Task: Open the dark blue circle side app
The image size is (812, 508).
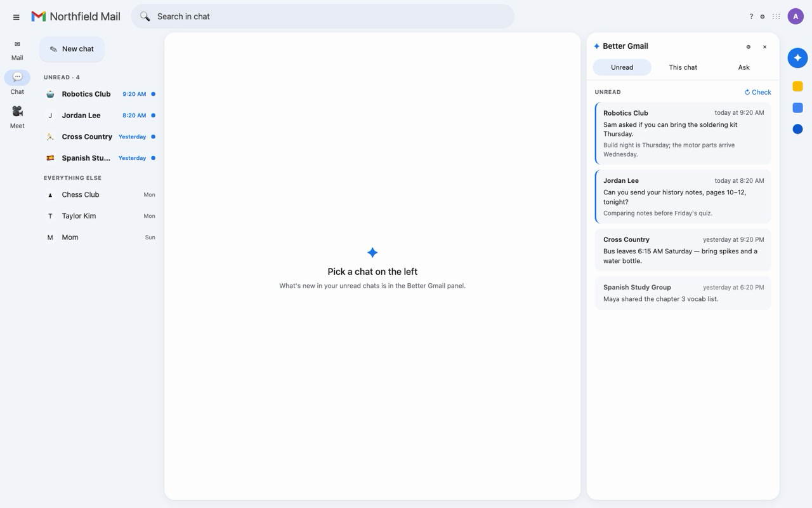Action: coord(797,129)
